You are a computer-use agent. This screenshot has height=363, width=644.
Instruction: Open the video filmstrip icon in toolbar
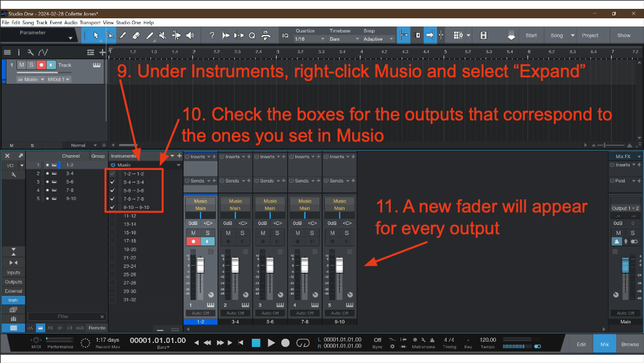tap(484, 35)
